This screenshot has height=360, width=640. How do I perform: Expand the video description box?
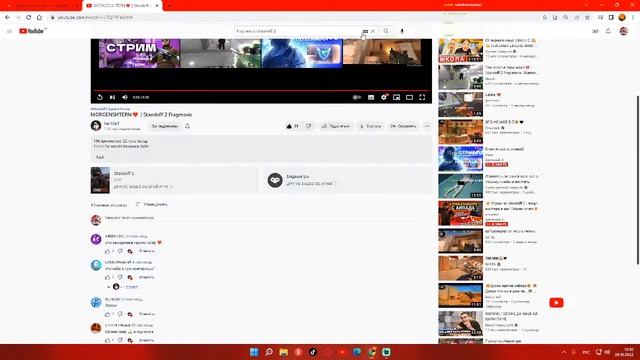[x=261, y=149]
